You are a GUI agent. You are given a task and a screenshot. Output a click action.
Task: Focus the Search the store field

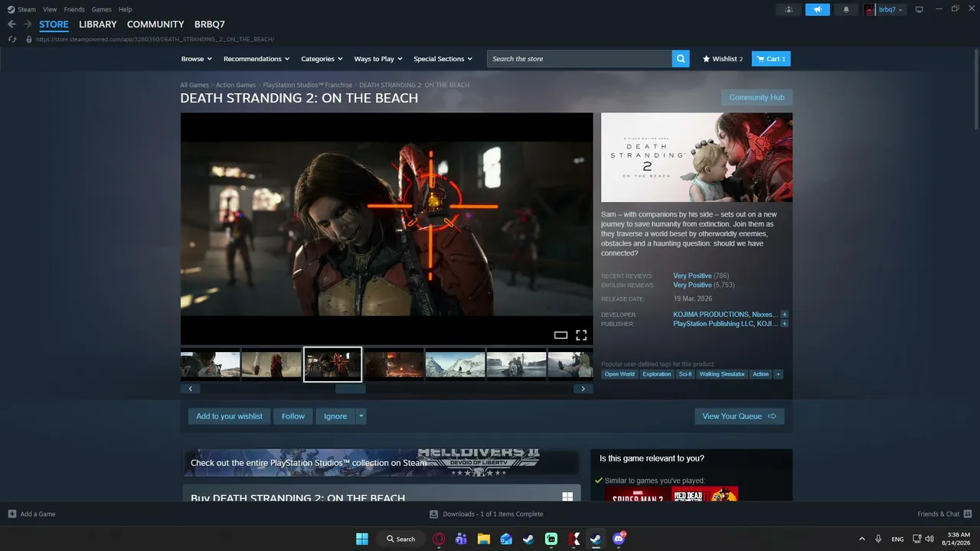click(580, 59)
